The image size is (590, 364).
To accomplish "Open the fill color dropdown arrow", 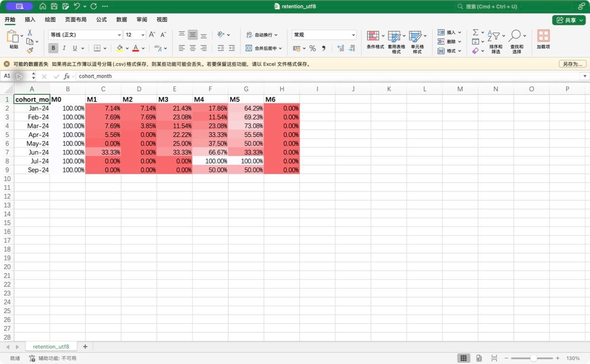I will coord(127,48).
